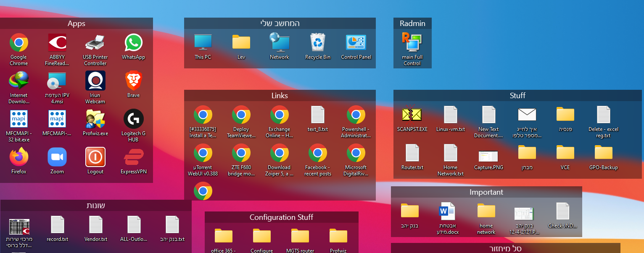Open Deploy TeamViewer Chrome link

point(241,115)
